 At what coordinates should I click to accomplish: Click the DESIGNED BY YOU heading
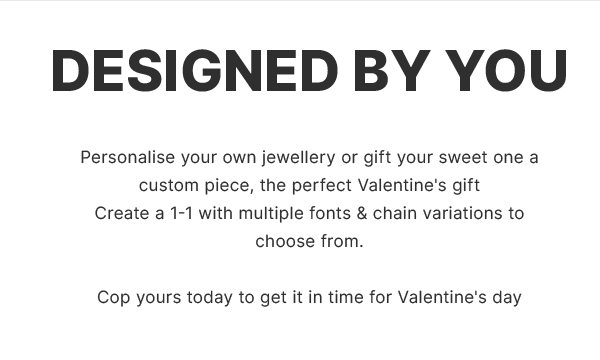pyautogui.click(x=309, y=71)
